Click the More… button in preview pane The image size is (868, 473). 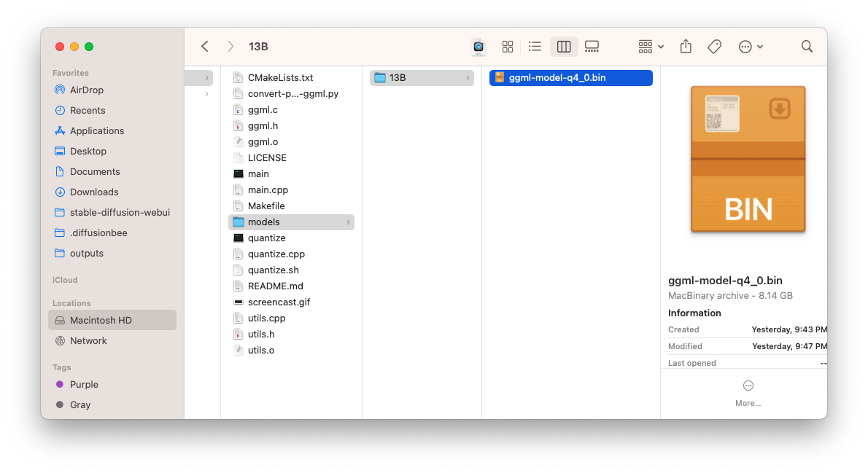748,392
